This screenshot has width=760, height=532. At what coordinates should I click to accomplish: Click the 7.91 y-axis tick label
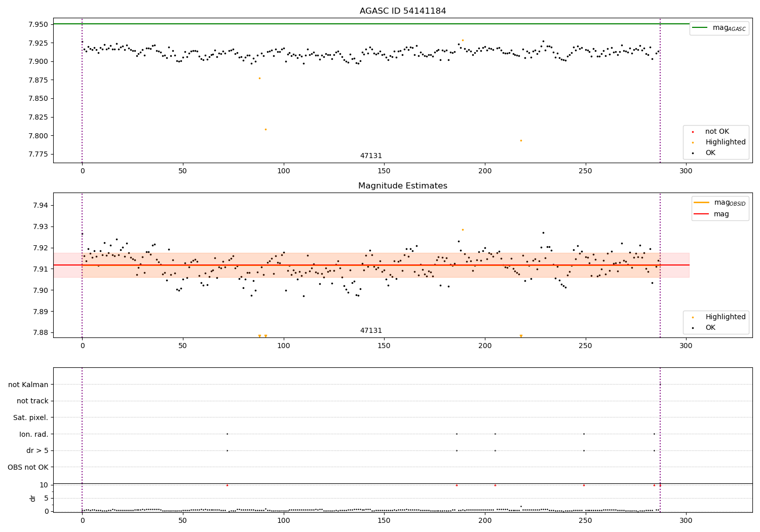click(41, 269)
